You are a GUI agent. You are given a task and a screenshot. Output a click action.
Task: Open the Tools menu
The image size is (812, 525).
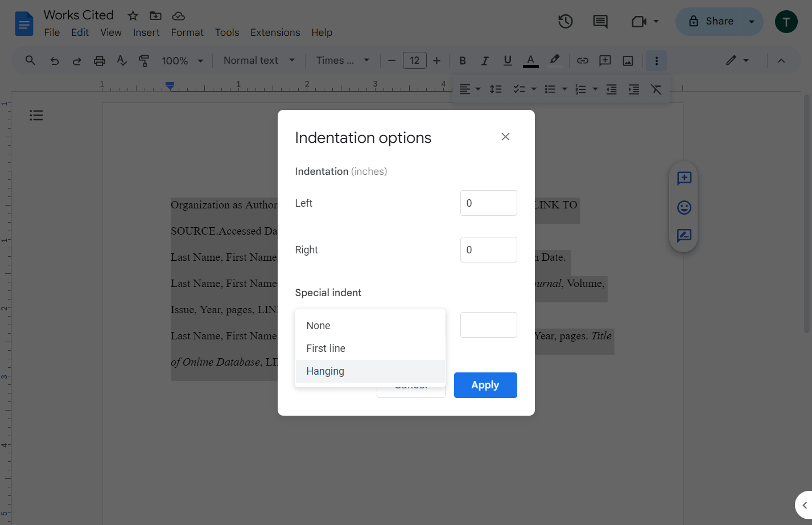click(x=227, y=32)
